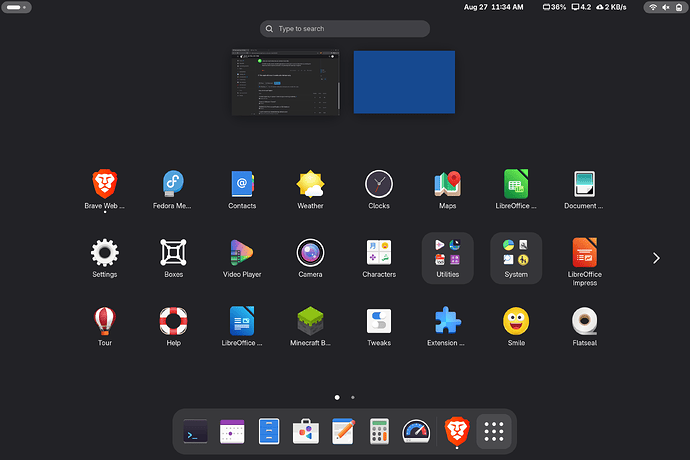This screenshot has height=460, width=690.
Task: Open Files manager from the dock
Action: tap(269, 431)
